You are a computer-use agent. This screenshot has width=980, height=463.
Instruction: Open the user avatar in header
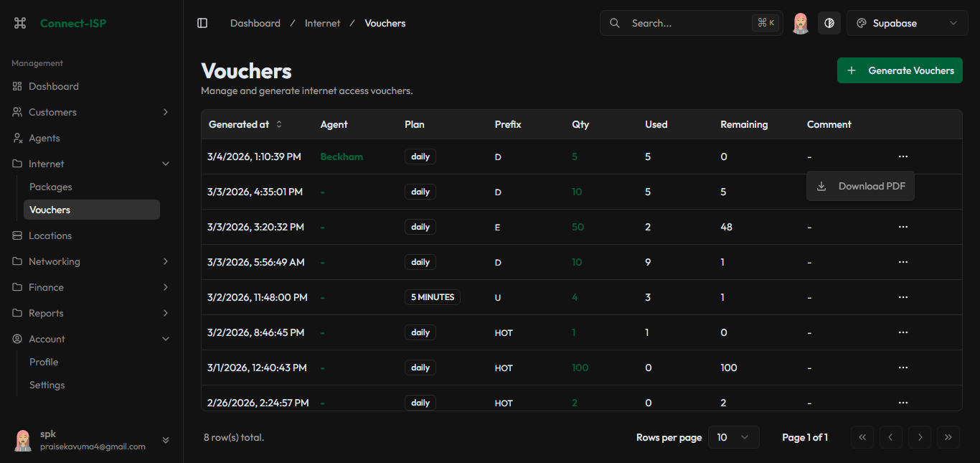(x=801, y=23)
